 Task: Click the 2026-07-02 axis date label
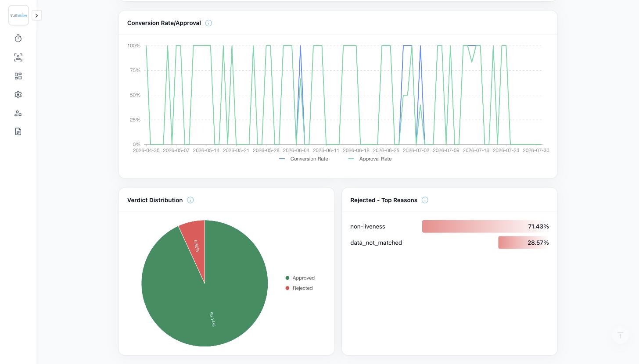point(416,150)
